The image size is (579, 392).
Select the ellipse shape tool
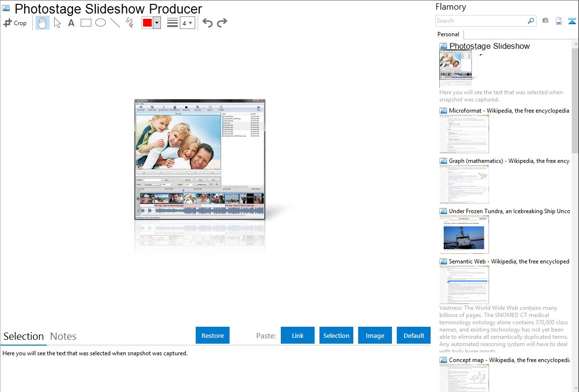point(101,23)
